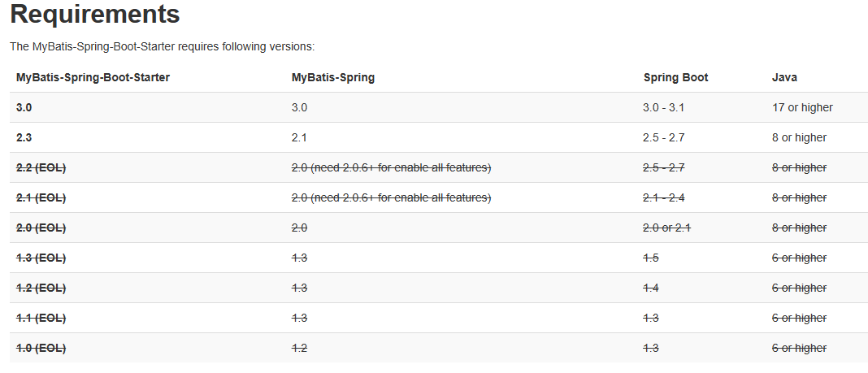Click the "1.0 (EOL)" starter version

tap(41, 348)
